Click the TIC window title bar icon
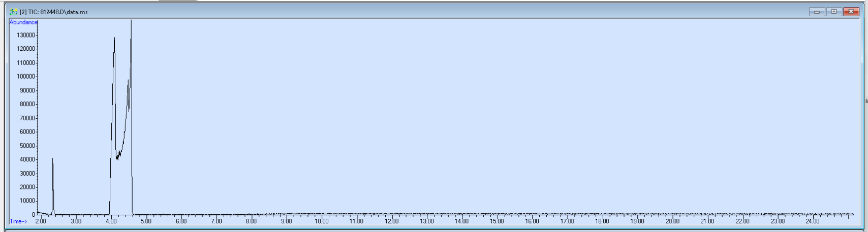 (x=14, y=12)
